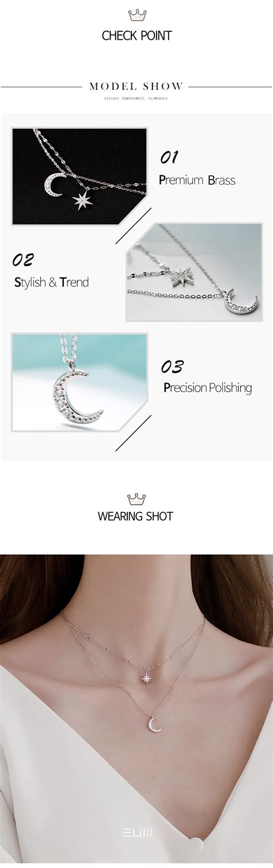Select the WEARING SHOT heading

pyautogui.click(x=135, y=516)
